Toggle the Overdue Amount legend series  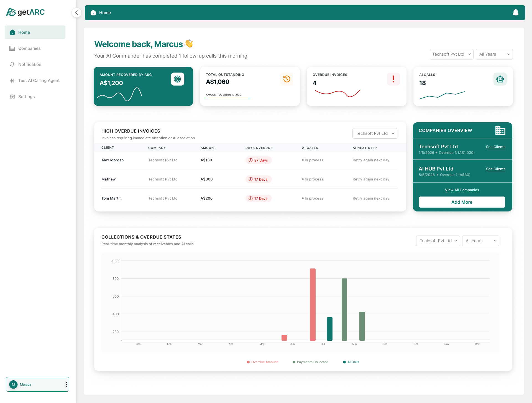tap(262, 362)
